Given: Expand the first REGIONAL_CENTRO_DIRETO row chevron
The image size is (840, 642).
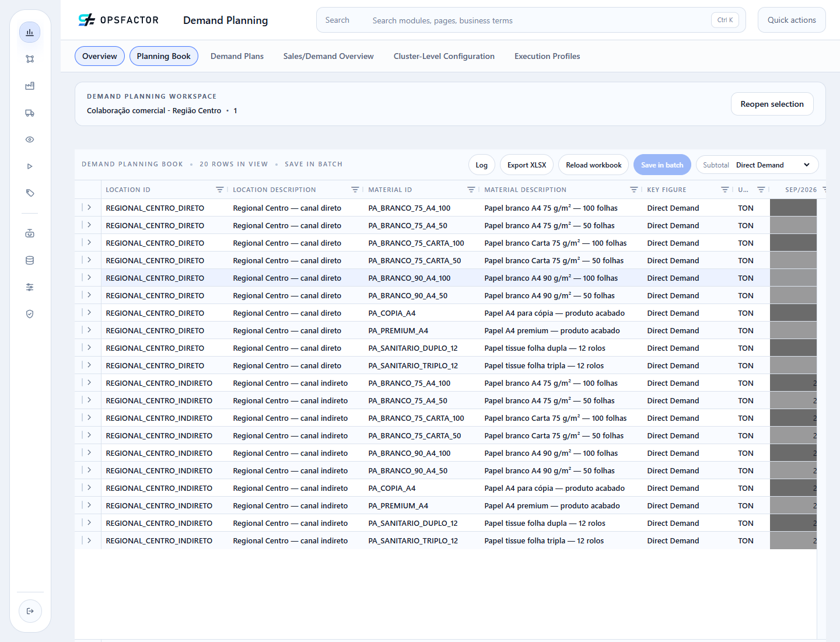Looking at the screenshot, I should (89, 207).
